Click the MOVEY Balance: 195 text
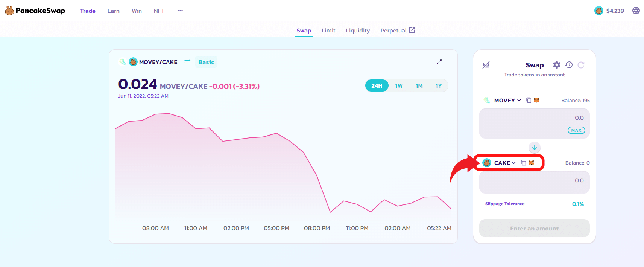The image size is (644, 267). click(576, 100)
